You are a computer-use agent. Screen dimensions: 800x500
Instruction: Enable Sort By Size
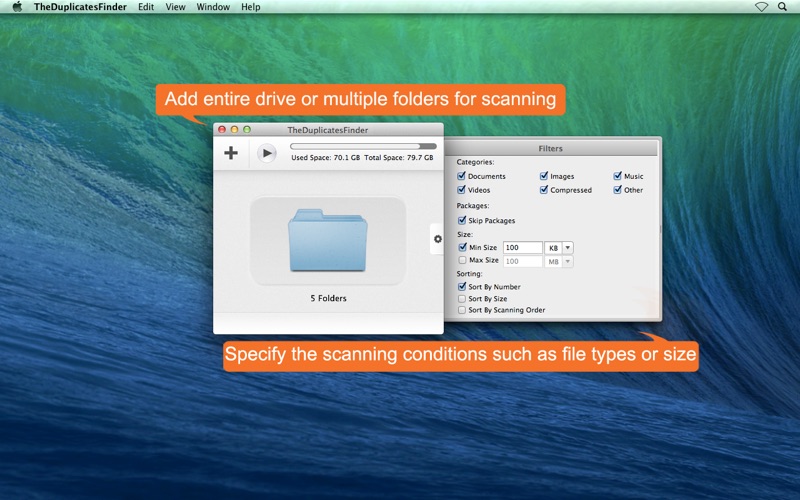pos(462,299)
